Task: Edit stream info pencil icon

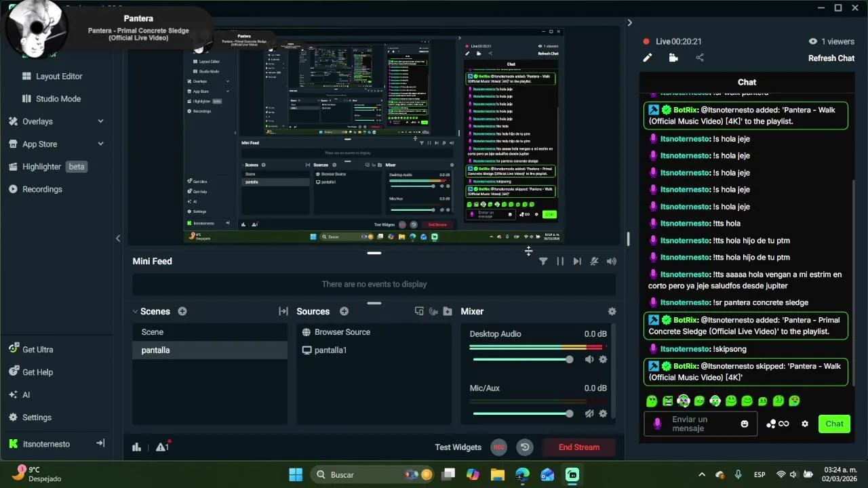Action: [648, 58]
